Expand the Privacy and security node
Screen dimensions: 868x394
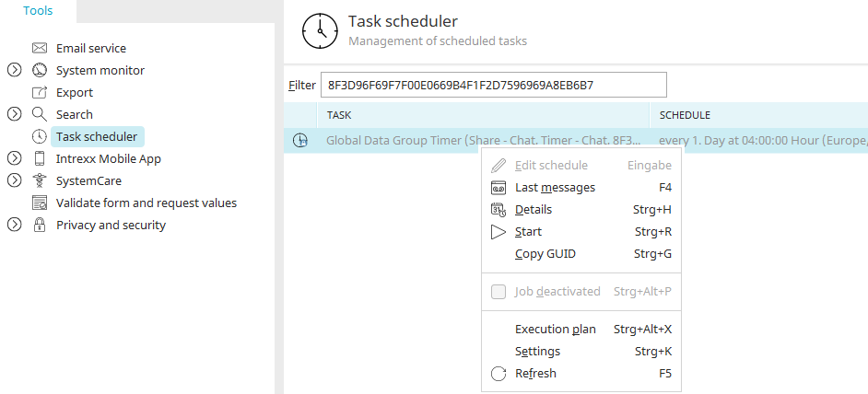[15, 226]
